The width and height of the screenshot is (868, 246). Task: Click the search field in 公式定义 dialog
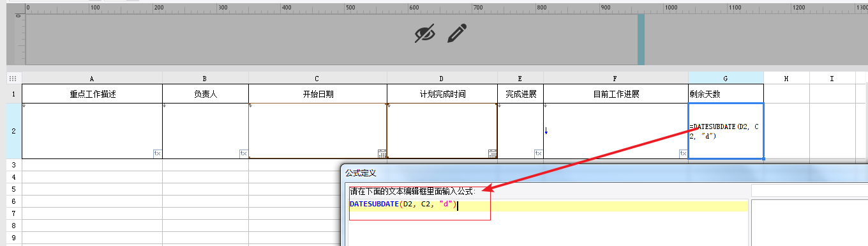coord(809,190)
